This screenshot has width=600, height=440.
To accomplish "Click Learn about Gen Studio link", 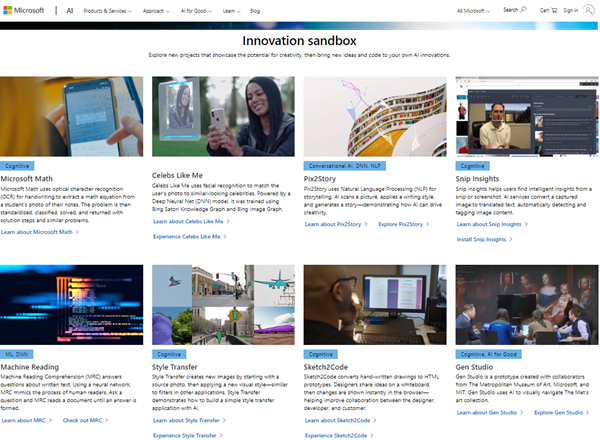I will point(490,412).
